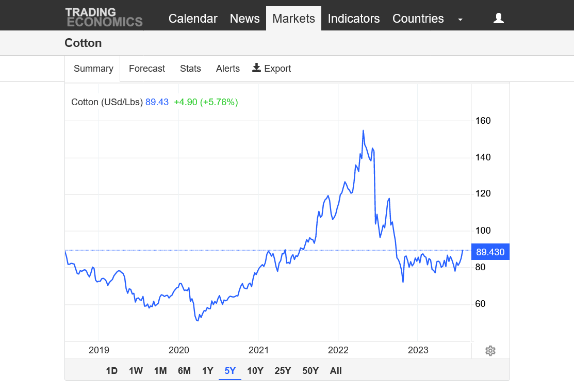
Task: Click the 160 price axis label
Action: [x=483, y=121]
